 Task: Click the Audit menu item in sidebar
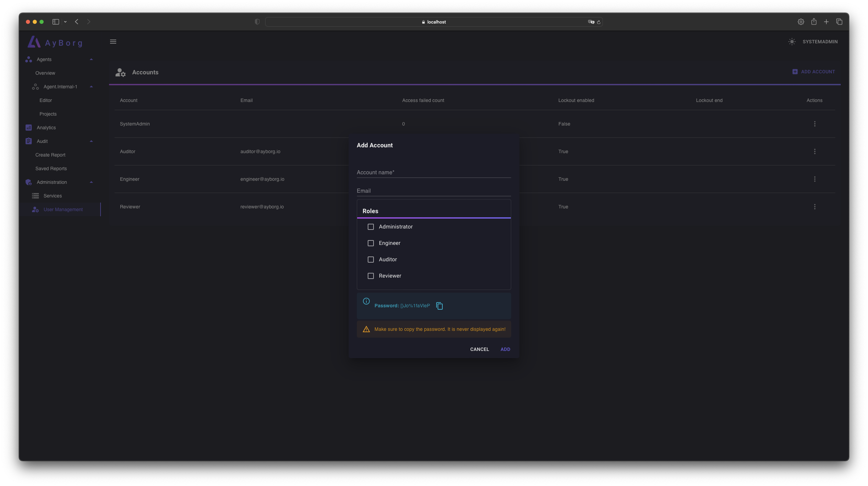[42, 141]
